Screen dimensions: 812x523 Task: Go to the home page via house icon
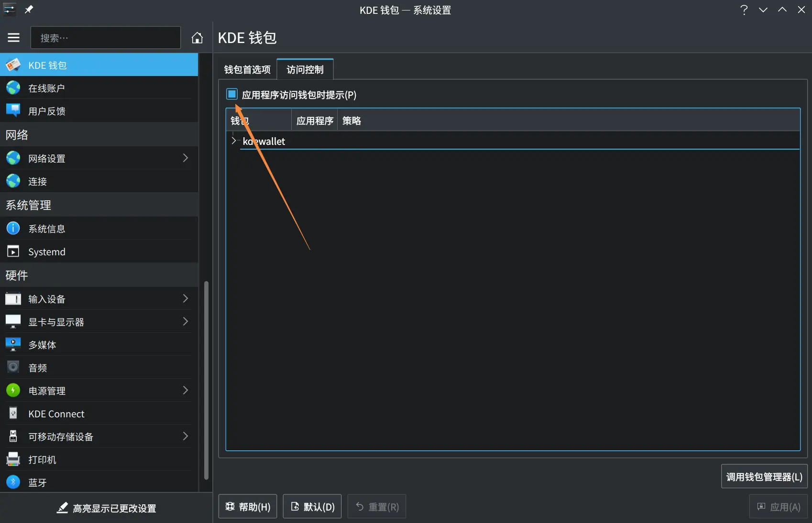tap(197, 37)
